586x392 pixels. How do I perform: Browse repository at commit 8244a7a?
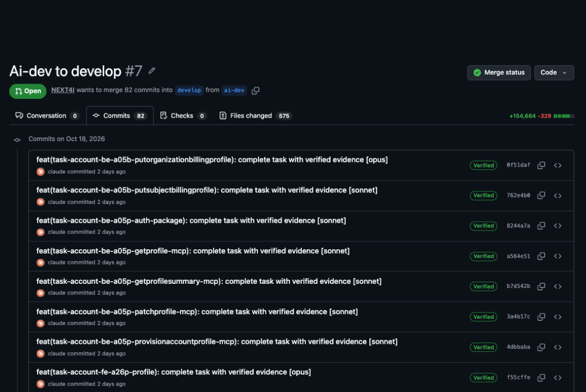(558, 225)
